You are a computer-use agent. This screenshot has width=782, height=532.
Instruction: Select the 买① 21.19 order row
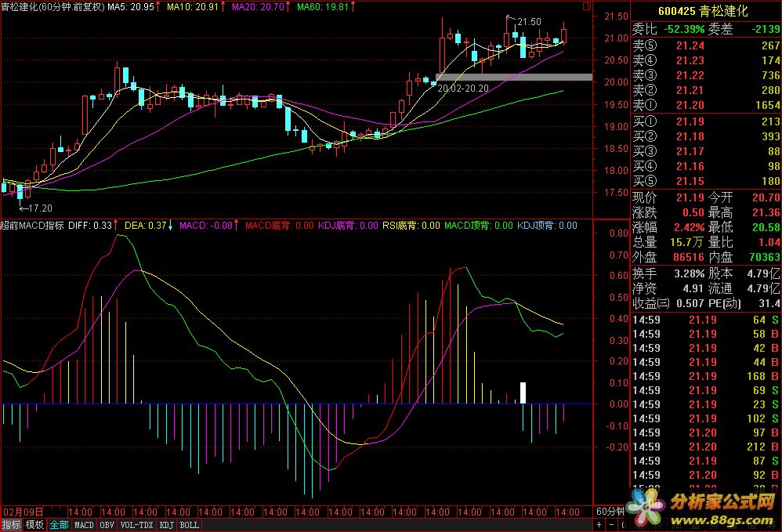[706, 121]
